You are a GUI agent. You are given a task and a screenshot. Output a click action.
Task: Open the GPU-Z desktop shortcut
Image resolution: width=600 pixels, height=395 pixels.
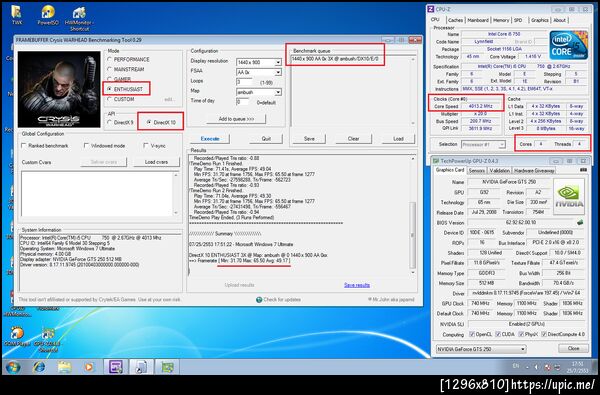pyautogui.click(x=47, y=339)
